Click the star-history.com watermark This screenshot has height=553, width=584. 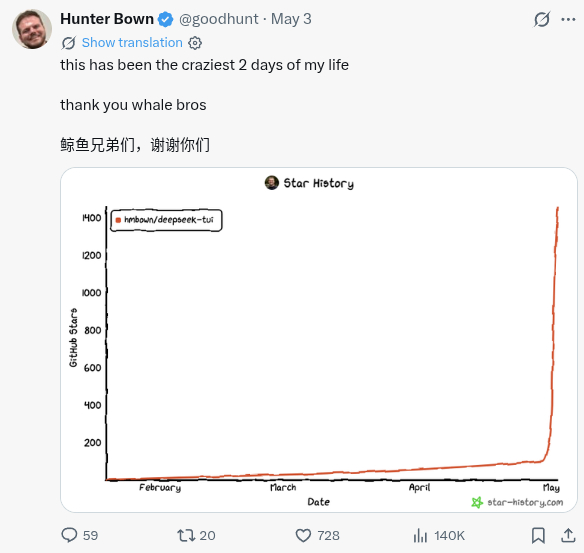coord(517,502)
